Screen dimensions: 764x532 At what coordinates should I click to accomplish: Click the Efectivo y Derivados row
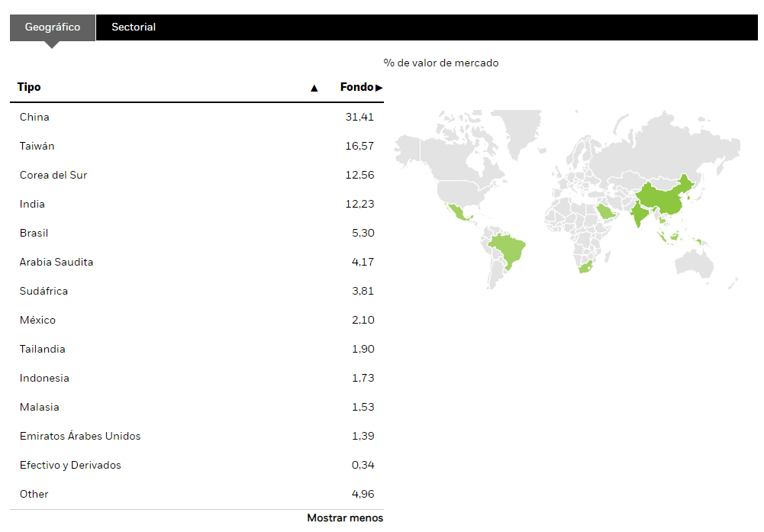196,465
